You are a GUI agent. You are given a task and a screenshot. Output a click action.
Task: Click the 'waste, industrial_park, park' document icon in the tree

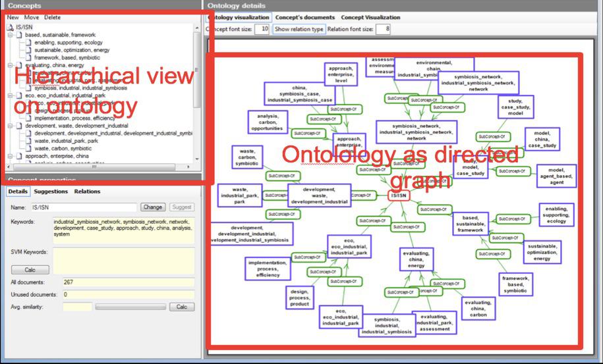coord(28,140)
